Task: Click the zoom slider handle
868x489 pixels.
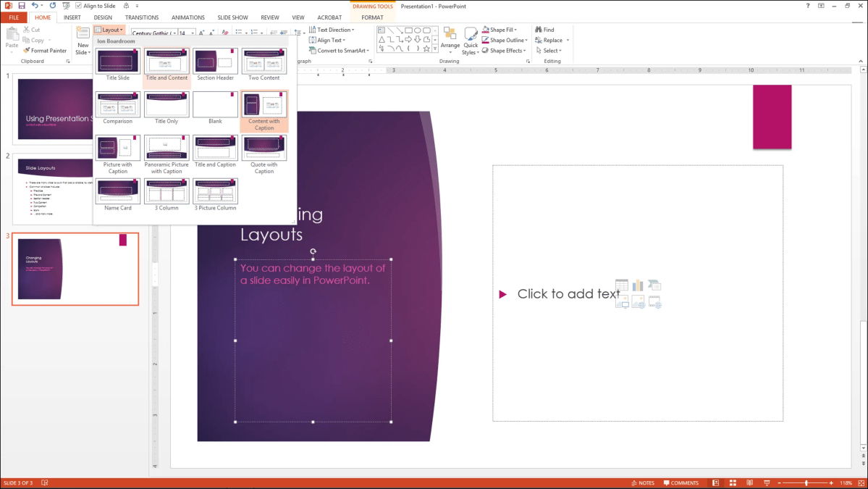Action: click(806, 483)
